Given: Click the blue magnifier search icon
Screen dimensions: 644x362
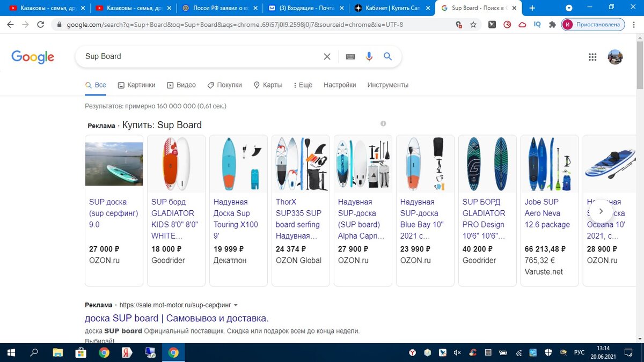Looking at the screenshot, I should coord(388,56).
